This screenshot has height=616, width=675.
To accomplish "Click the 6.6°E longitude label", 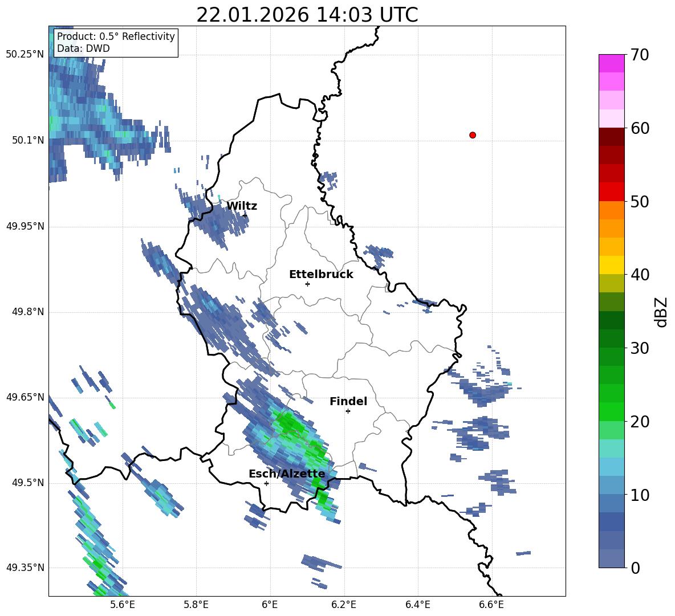I will (491, 605).
